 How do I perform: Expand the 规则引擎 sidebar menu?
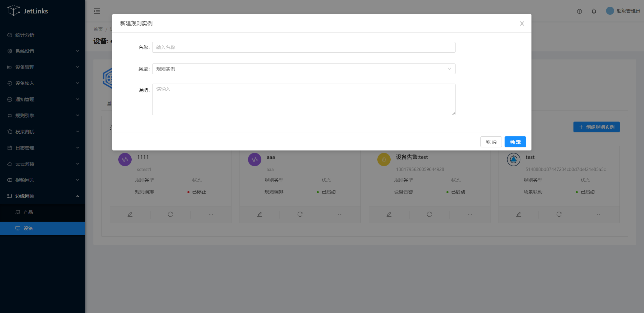point(43,116)
